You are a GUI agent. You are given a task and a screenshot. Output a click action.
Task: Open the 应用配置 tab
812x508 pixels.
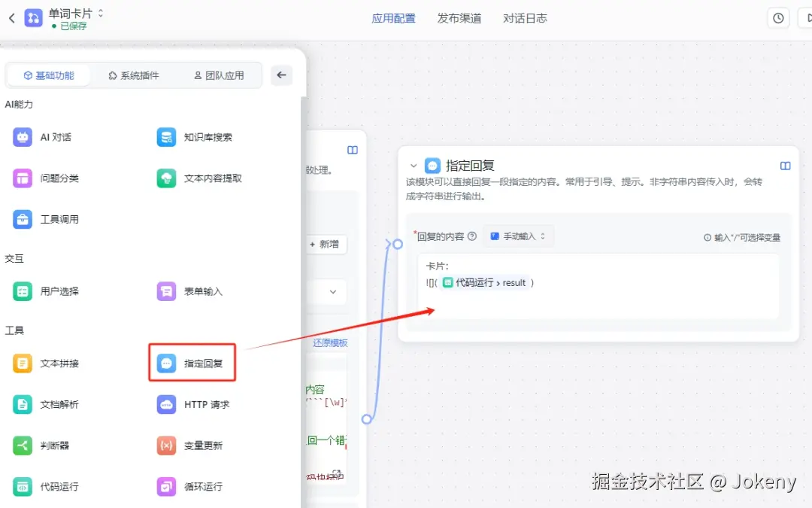pos(393,19)
